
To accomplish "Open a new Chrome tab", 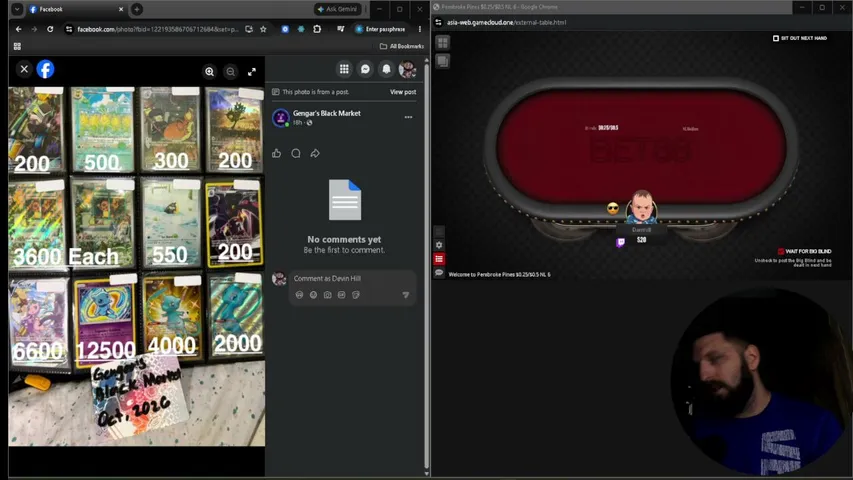I will coord(137,9).
